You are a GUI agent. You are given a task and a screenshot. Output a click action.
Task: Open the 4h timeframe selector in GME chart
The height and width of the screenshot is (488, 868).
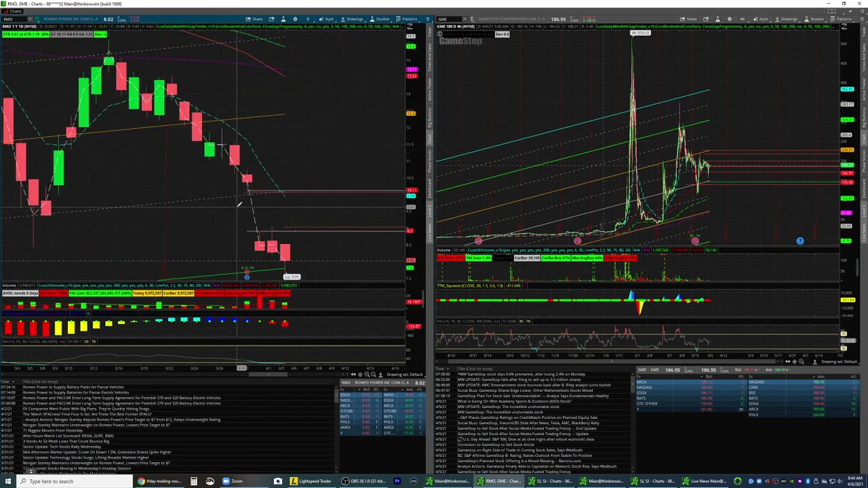tap(742, 19)
